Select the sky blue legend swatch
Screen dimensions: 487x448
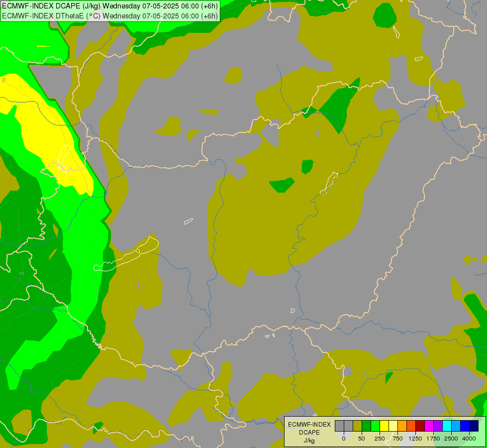click(x=456, y=426)
